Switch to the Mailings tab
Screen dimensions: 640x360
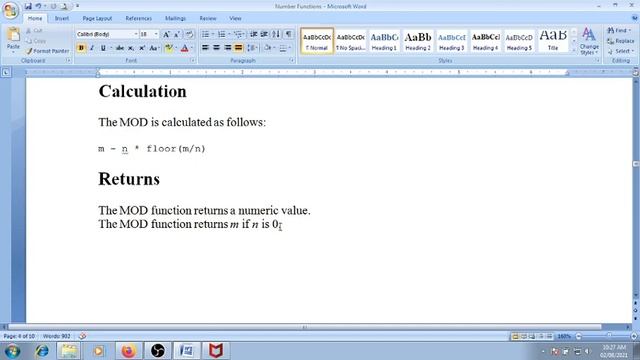click(x=176, y=18)
